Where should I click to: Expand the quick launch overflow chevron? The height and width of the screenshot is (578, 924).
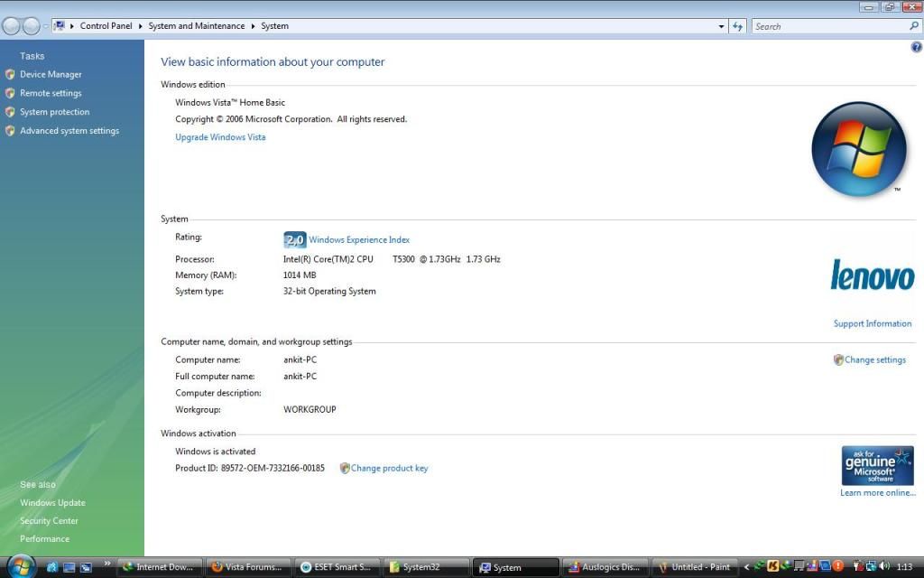coord(107,564)
